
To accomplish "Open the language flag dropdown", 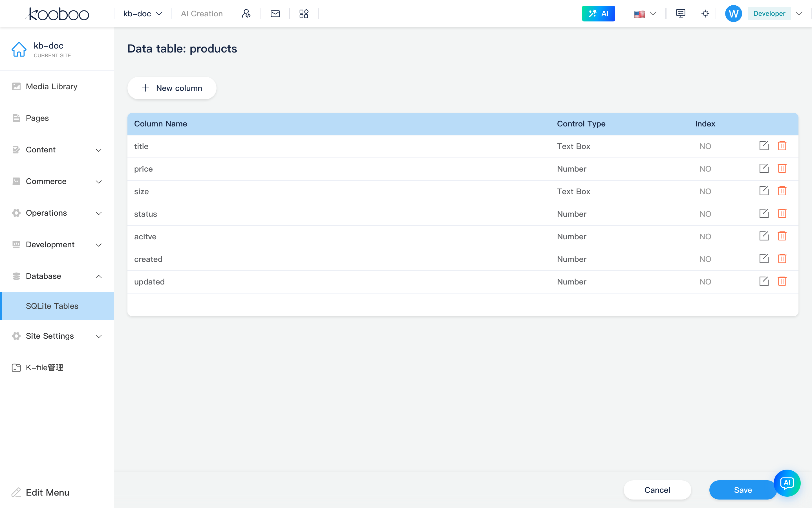I will 645,14.
